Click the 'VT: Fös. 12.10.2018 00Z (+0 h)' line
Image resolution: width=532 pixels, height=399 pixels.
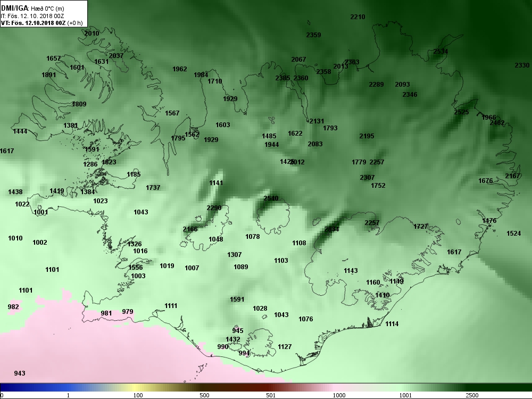pos(41,23)
